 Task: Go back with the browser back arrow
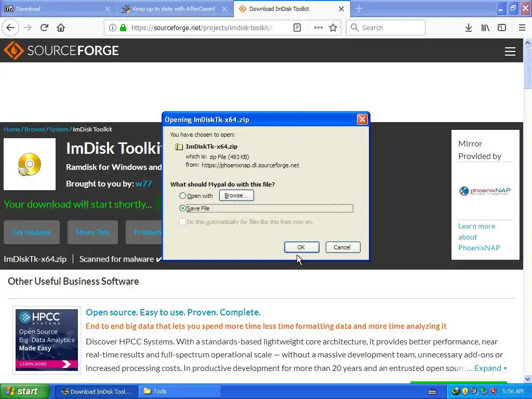(10, 28)
